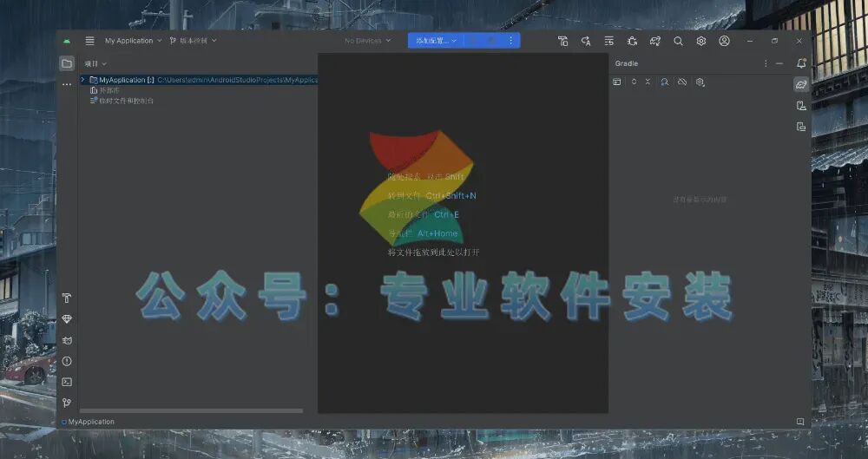The height and width of the screenshot is (459, 868).
Task: Open the version control (版本控制) dropdown
Action: click(194, 41)
